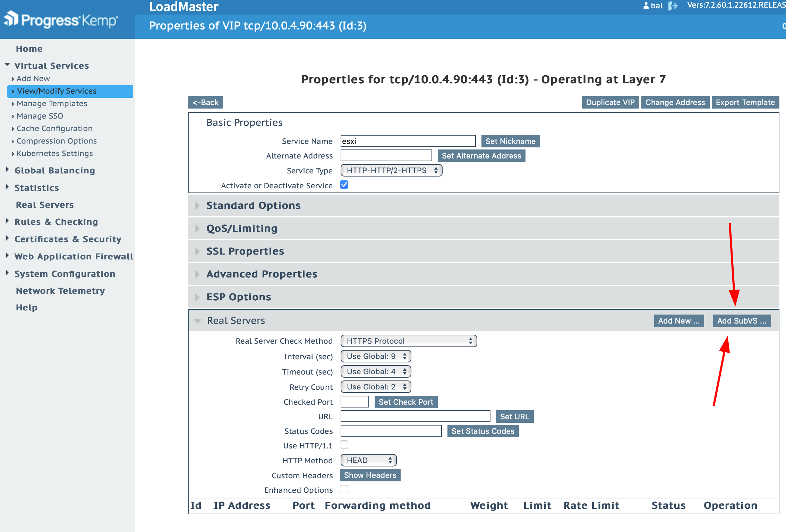
Task: Click the Progress Kemp logo
Action: click(61, 20)
